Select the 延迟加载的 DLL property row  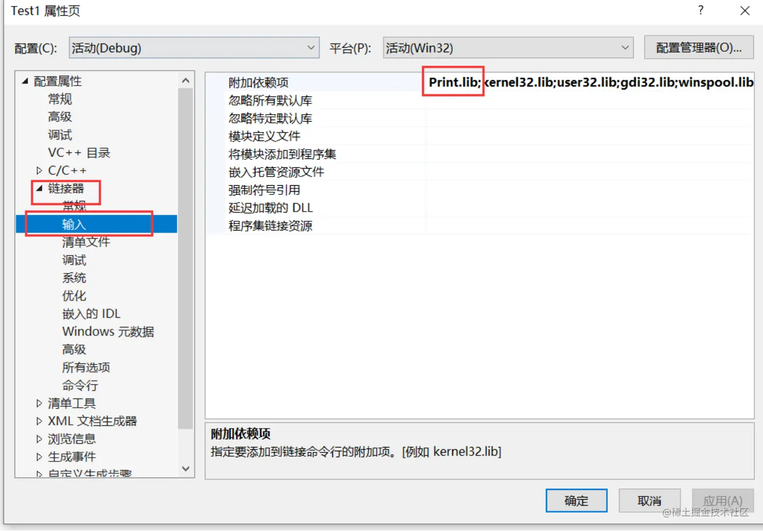(480, 208)
